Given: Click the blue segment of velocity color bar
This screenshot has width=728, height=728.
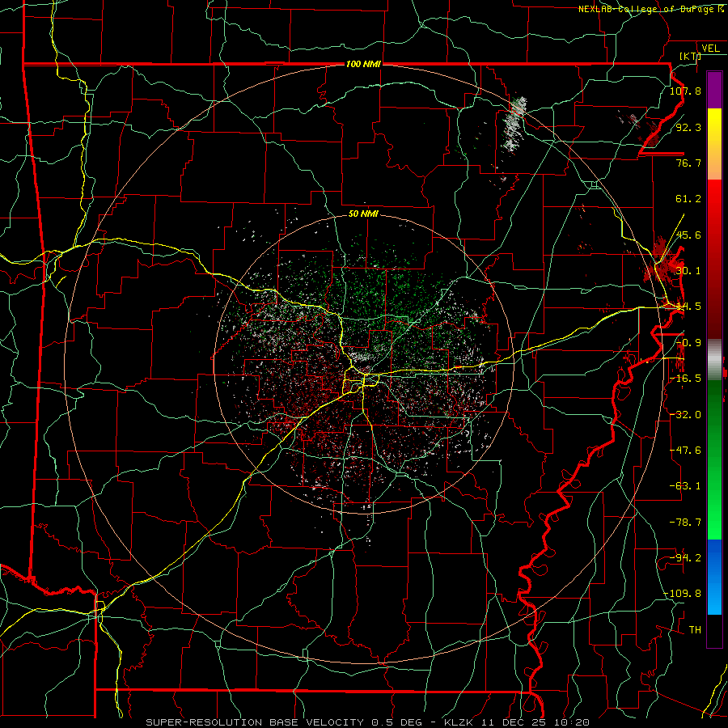Looking at the screenshot, I should 714,577.
